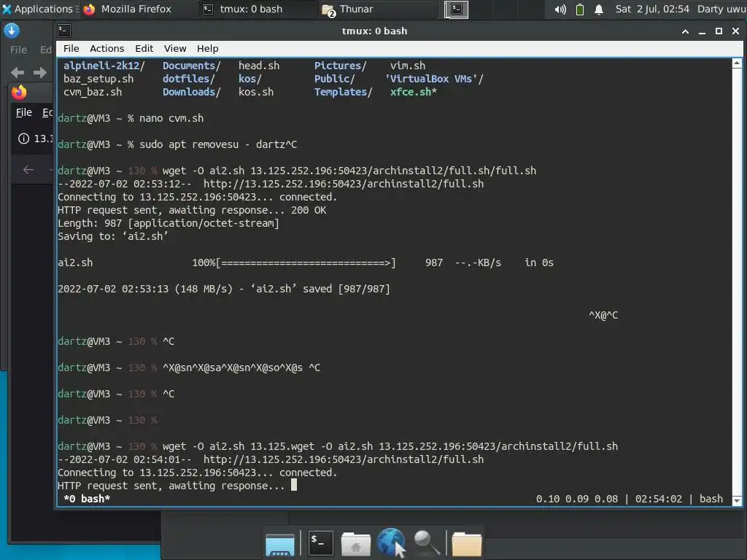Click the terminal icon in the window title bar

coord(64,31)
